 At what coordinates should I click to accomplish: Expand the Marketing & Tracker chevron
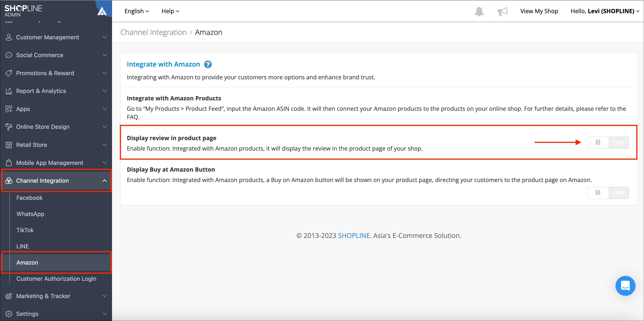(104, 296)
